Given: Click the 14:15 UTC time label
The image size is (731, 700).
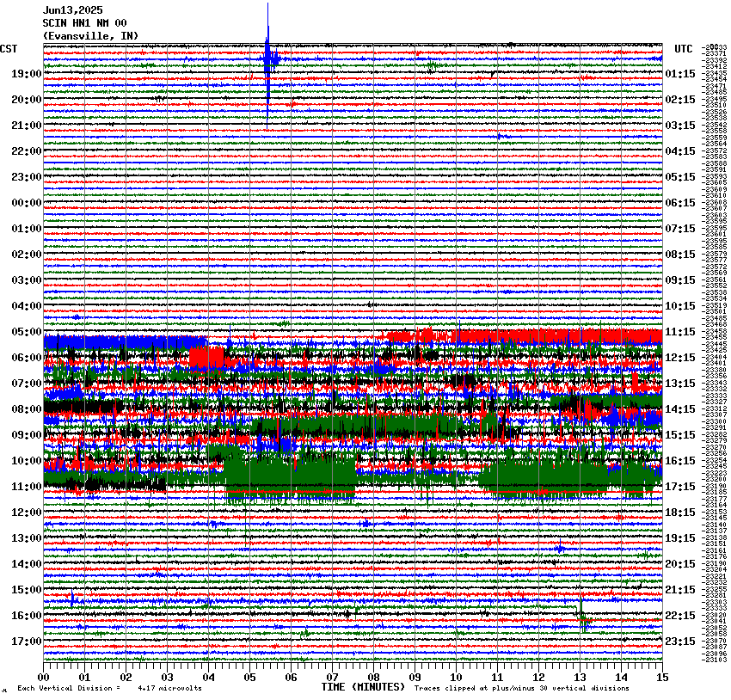Looking at the screenshot, I should coord(680,409).
